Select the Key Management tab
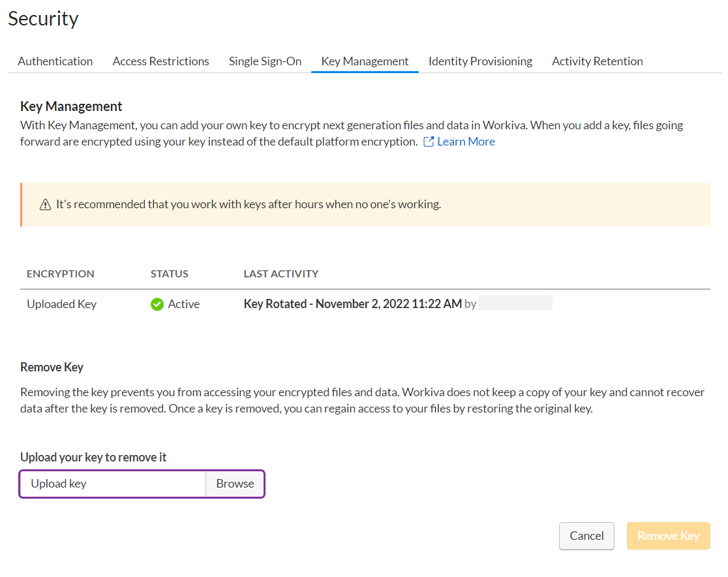Image resolution: width=728 pixels, height=577 pixels. 365,61
